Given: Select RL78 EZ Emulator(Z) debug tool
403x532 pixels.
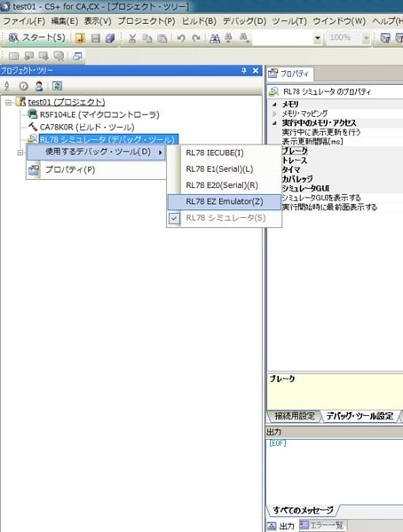Looking at the screenshot, I should [225, 201].
